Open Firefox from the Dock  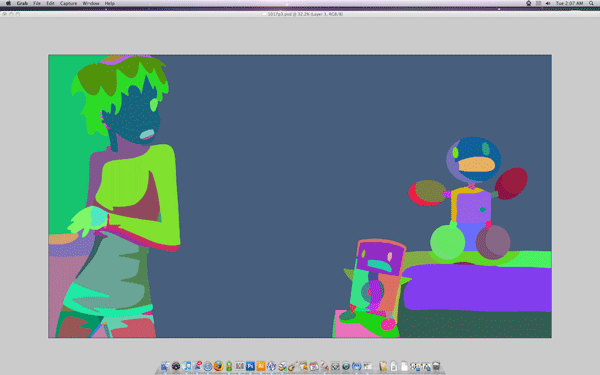coord(218,366)
